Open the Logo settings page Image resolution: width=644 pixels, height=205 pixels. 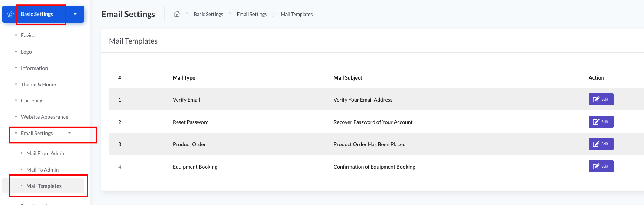pos(26,52)
